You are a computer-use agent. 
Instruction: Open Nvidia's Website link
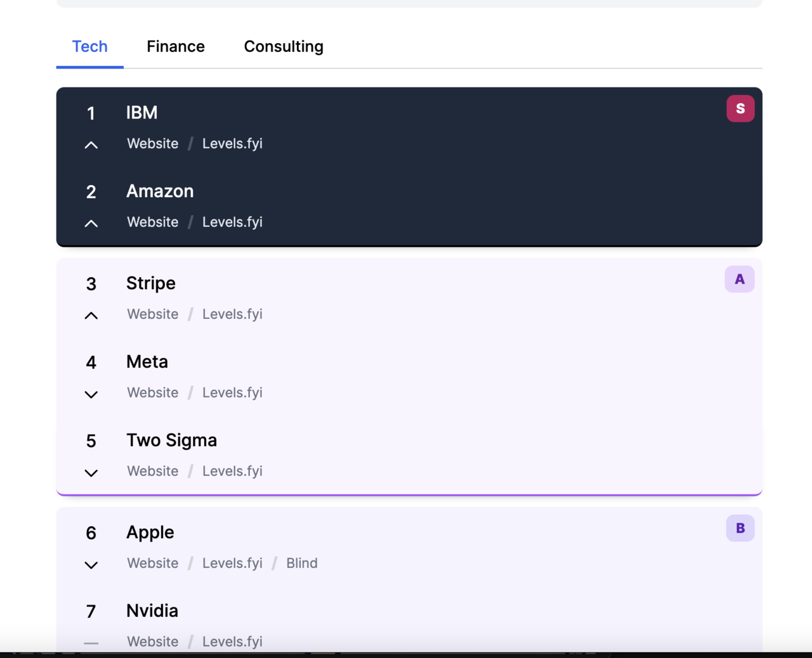click(x=153, y=642)
